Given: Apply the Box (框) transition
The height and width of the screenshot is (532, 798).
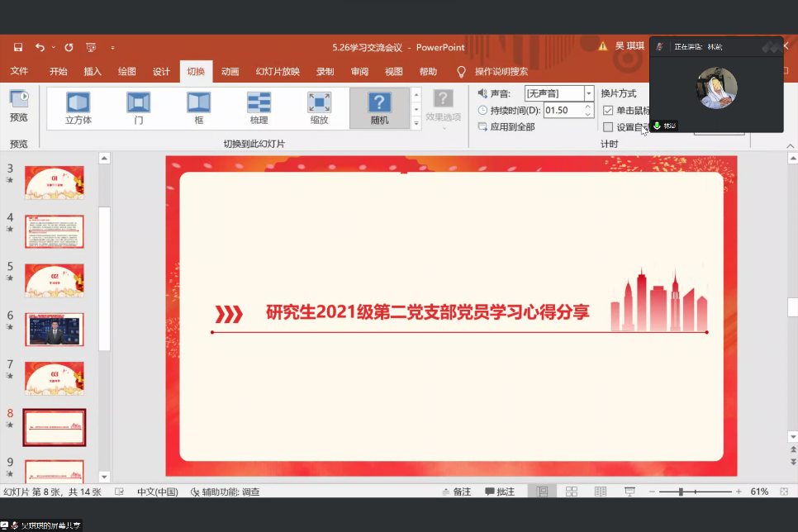Looking at the screenshot, I should point(197,107).
